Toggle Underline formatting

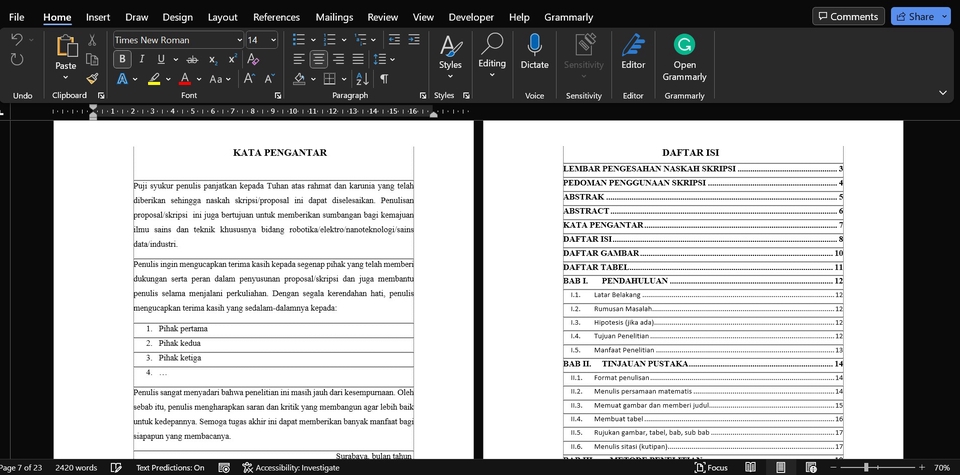161,59
